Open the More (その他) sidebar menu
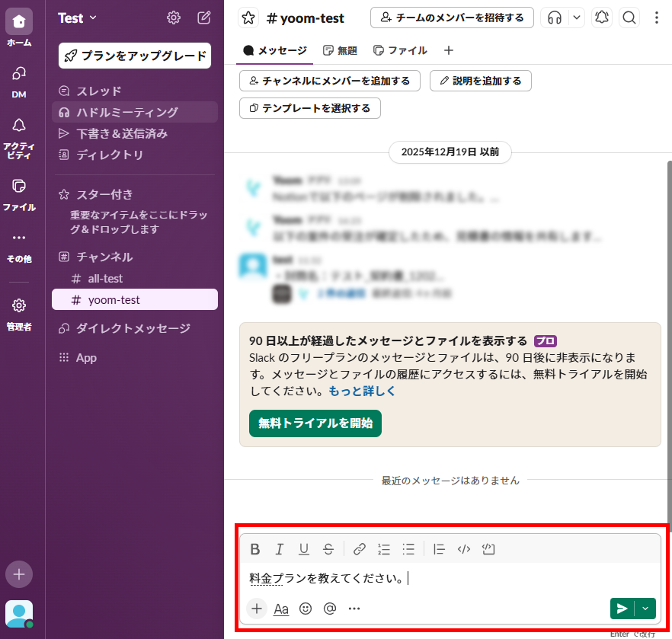This screenshot has width=672, height=639. click(19, 247)
